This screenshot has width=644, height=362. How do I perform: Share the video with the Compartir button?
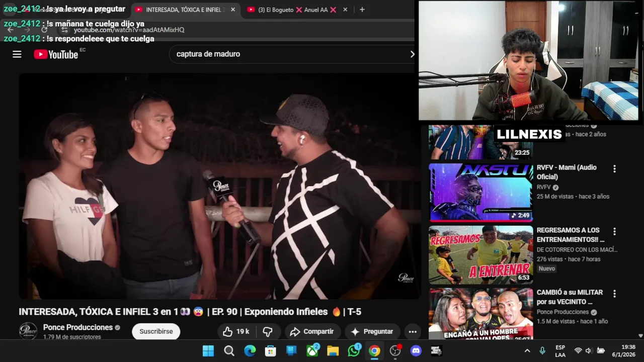(x=312, y=331)
